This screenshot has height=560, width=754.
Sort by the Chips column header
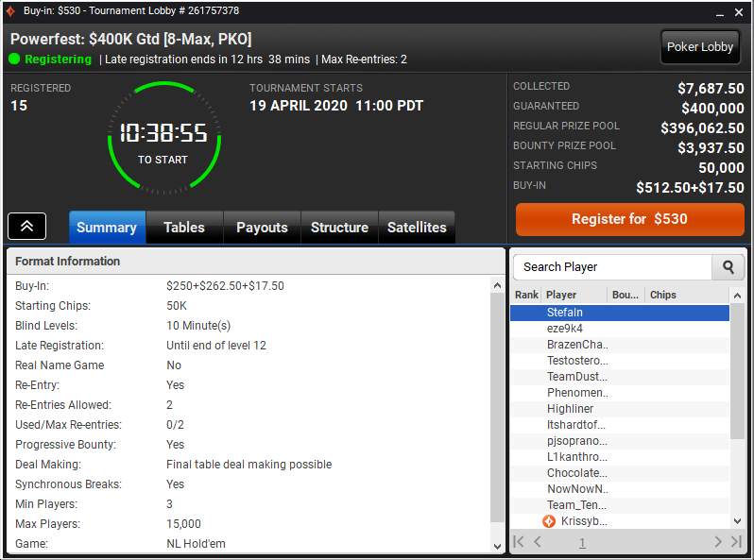click(687, 295)
